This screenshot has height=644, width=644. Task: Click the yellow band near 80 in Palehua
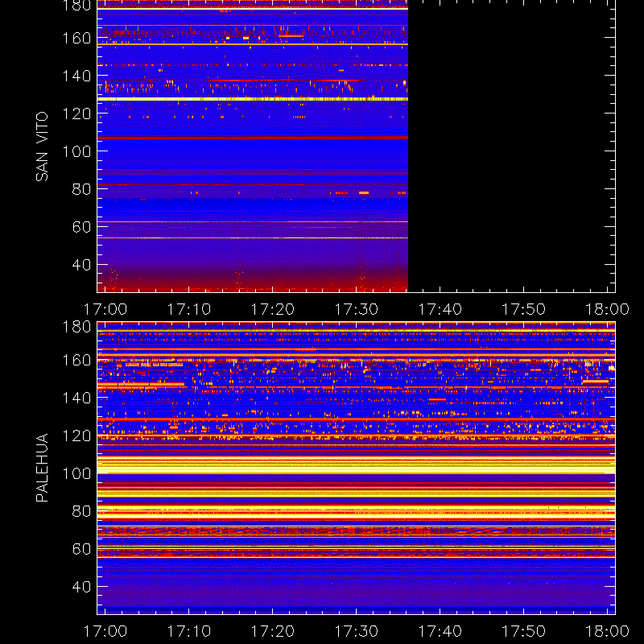coord(356,511)
